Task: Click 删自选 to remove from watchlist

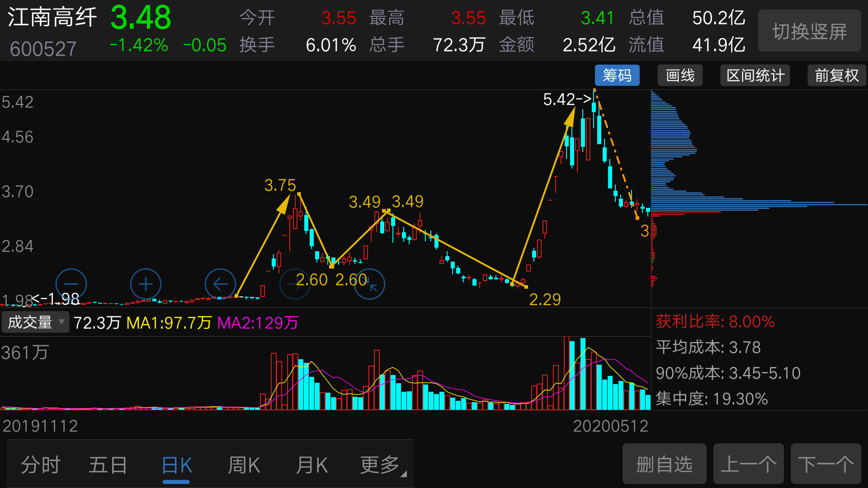Action: point(664,464)
